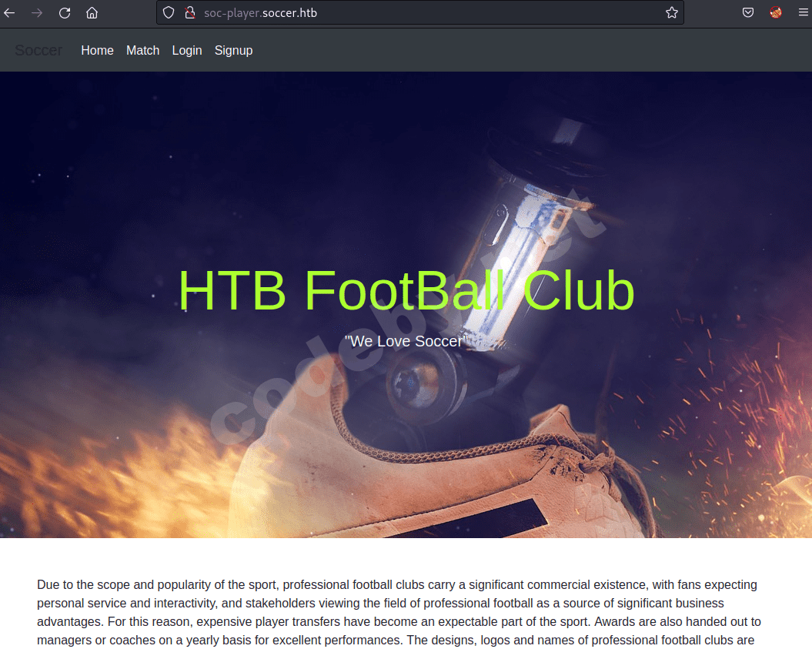Open the Firefox hamburger menu

point(804,12)
